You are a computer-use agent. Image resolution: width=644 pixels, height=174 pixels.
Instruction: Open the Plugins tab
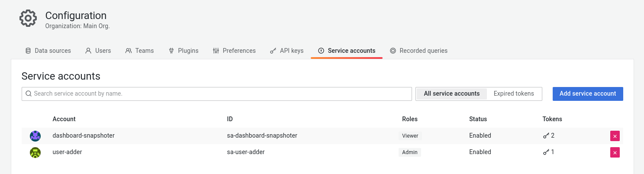point(184,51)
